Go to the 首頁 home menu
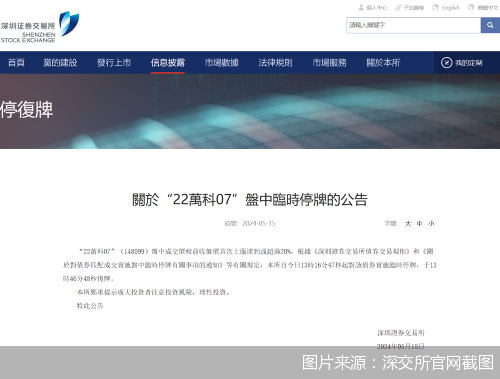500x379 pixels. pyautogui.click(x=16, y=62)
